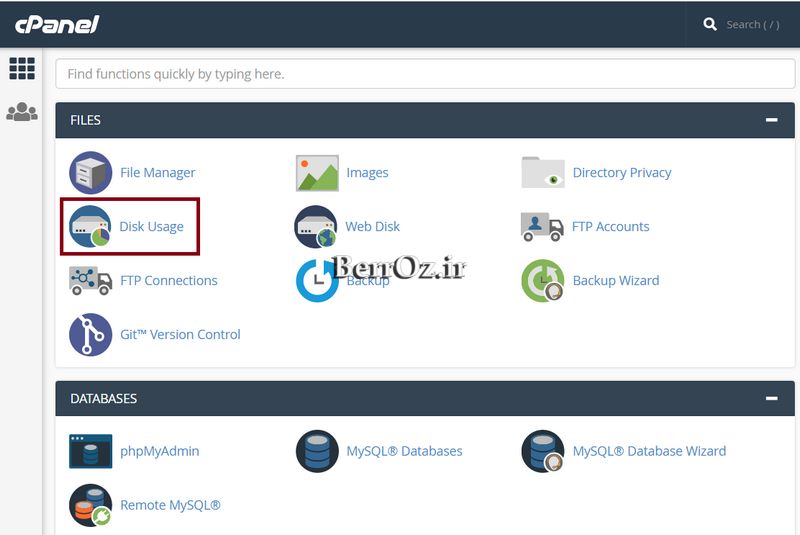Open the FTP Connections link
The width and height of the screenshot is (800, 535).
click(168, 281)
